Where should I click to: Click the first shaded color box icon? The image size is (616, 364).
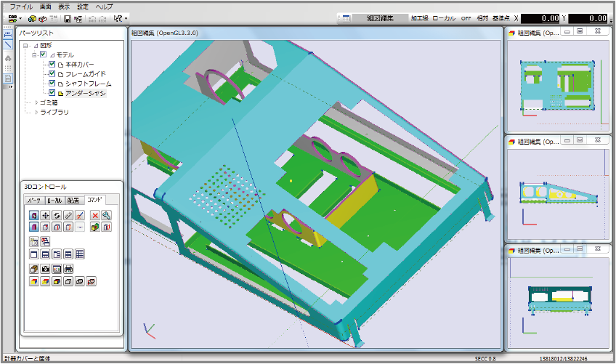pyautogui.click(x=34, y=281)
